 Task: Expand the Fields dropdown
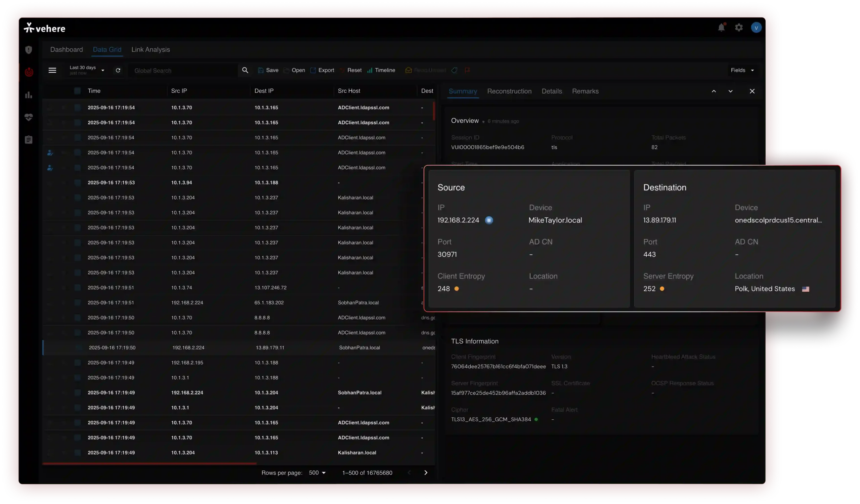click(742, 70)
